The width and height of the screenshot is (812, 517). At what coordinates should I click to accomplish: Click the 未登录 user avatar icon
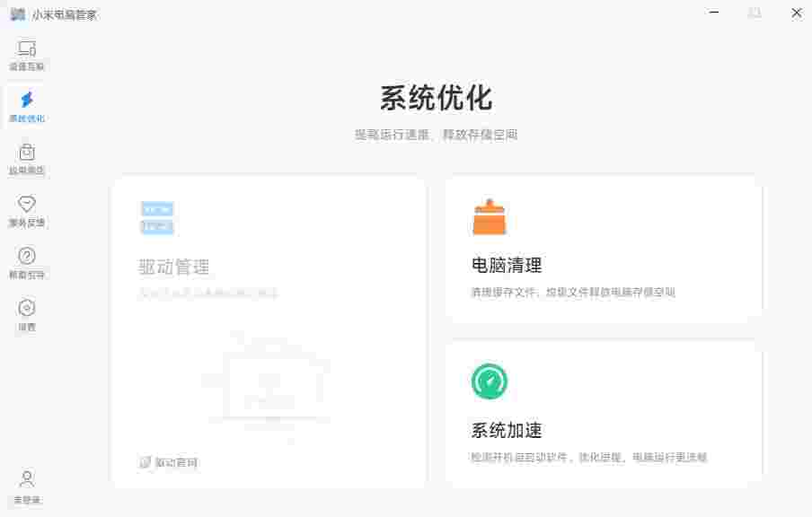pos(26,478)
